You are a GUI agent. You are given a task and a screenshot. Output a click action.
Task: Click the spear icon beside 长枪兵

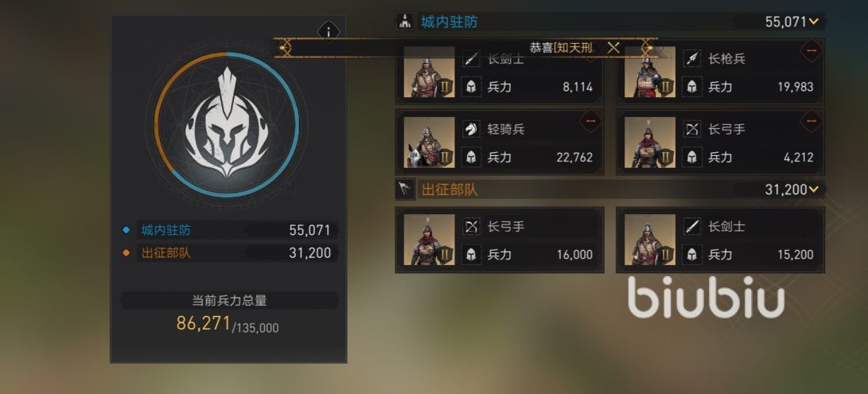tap(692, 59)
